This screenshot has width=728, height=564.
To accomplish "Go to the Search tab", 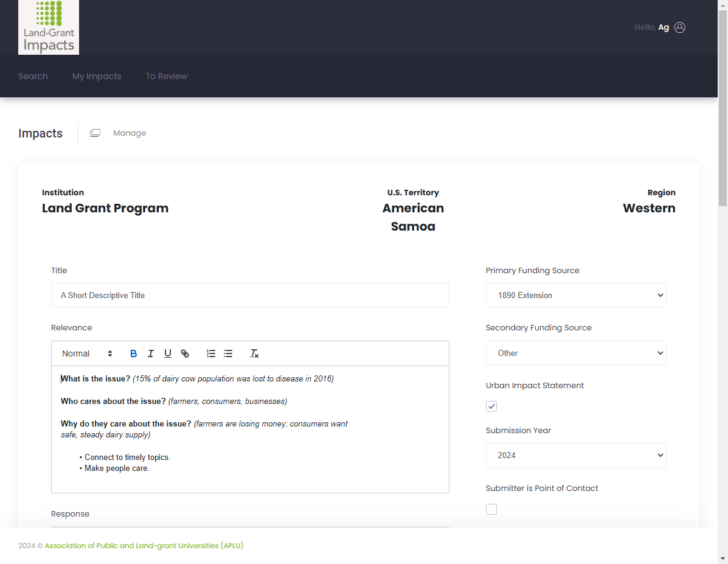I will tap(33, 76).
